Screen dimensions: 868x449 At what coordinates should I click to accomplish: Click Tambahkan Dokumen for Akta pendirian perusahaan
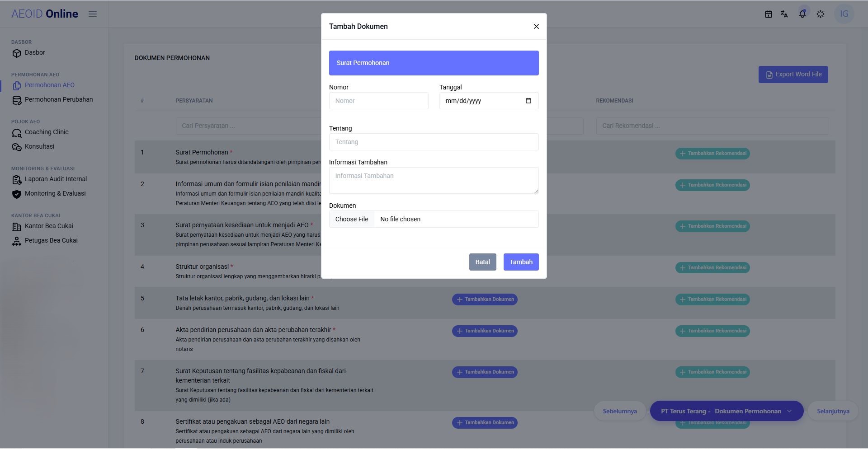click(x=485, y=331)
